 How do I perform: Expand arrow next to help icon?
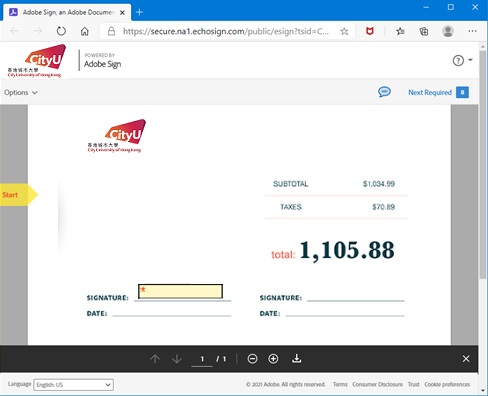(x=470, y=60)
